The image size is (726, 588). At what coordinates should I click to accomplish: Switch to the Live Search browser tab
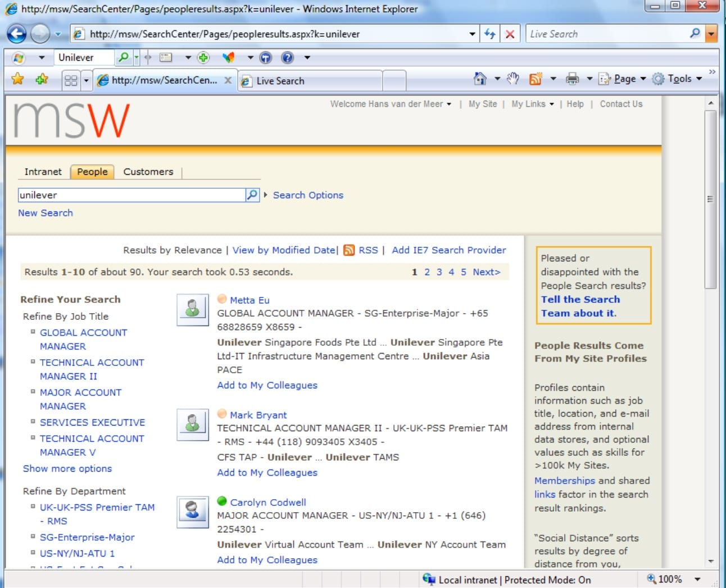[310, 81]
